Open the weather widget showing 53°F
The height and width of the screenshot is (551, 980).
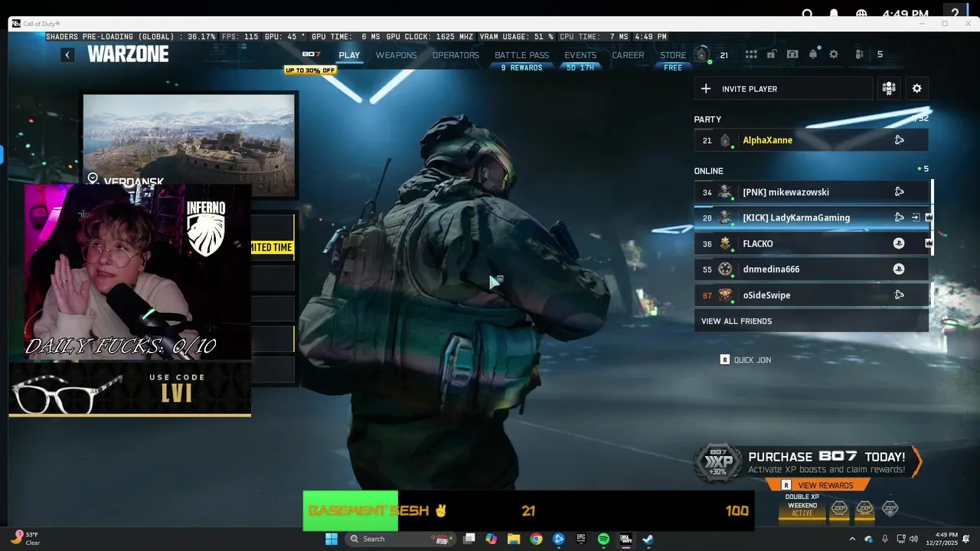(x=26, y=539)
